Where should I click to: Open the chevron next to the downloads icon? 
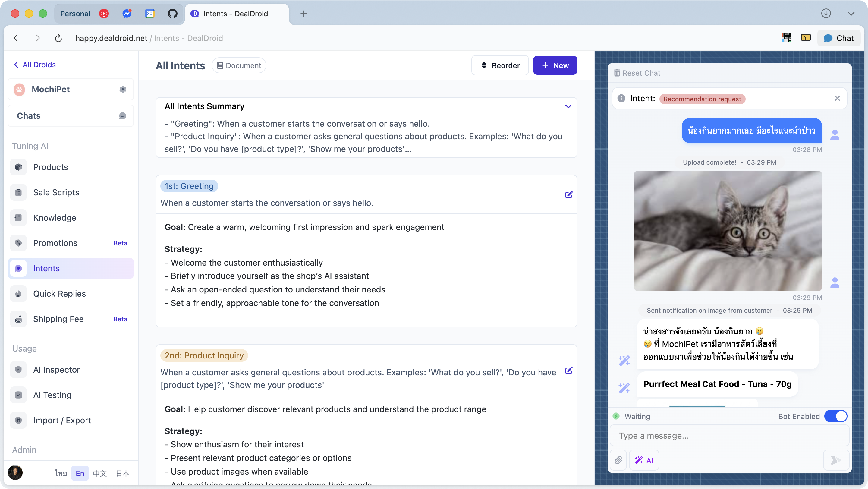(x=851, y=14)
